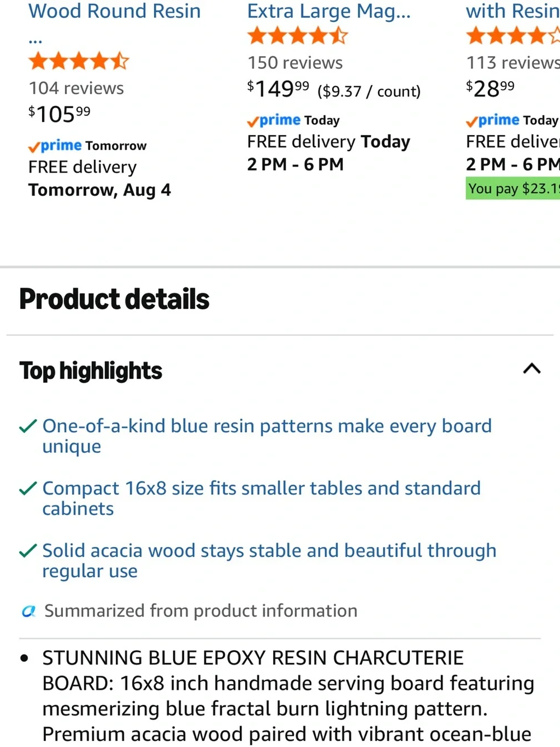Open the 113 reviews link
560x747 pixels.
point(513,63)
